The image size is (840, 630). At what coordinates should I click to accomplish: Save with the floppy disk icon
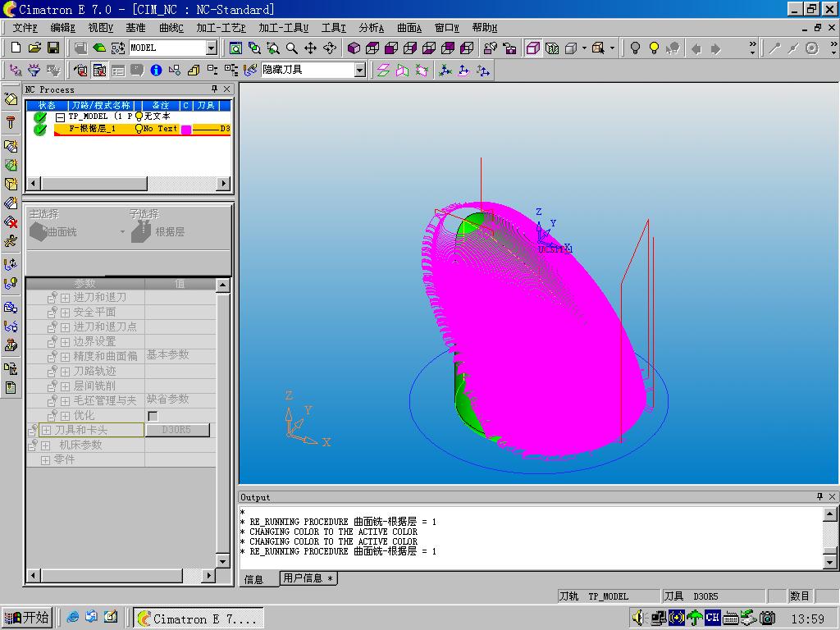pos(53,48)
